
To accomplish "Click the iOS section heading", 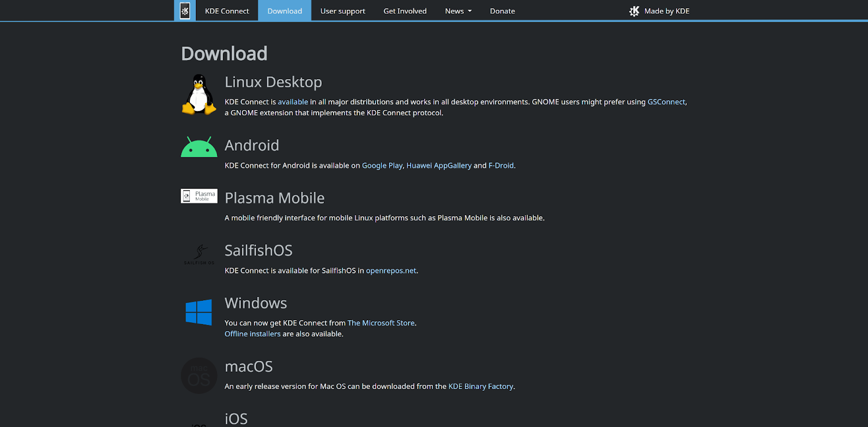I will (x=236, y=419).
